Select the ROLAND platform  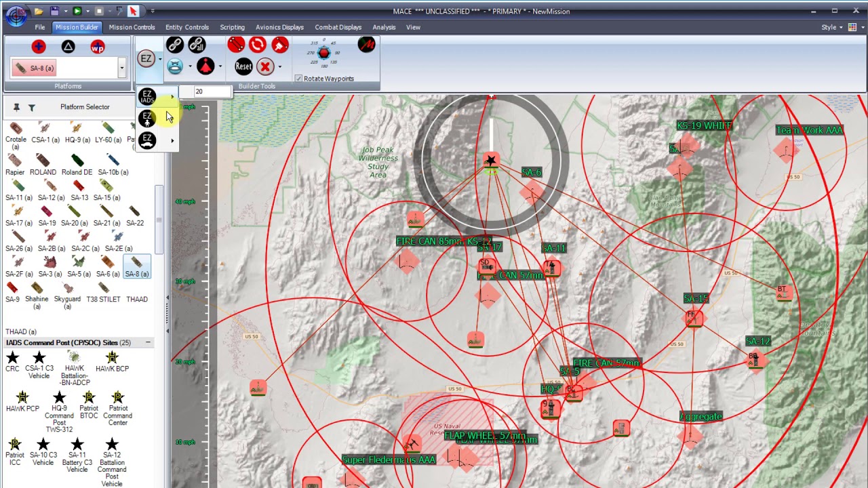click(x=43, y=166)
